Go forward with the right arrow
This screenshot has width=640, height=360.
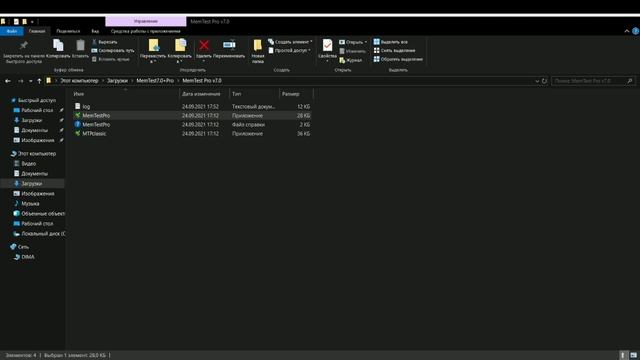20,81
